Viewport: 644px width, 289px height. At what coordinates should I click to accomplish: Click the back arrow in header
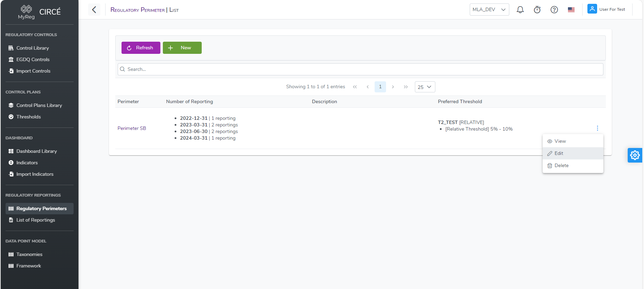pos(94,10)
